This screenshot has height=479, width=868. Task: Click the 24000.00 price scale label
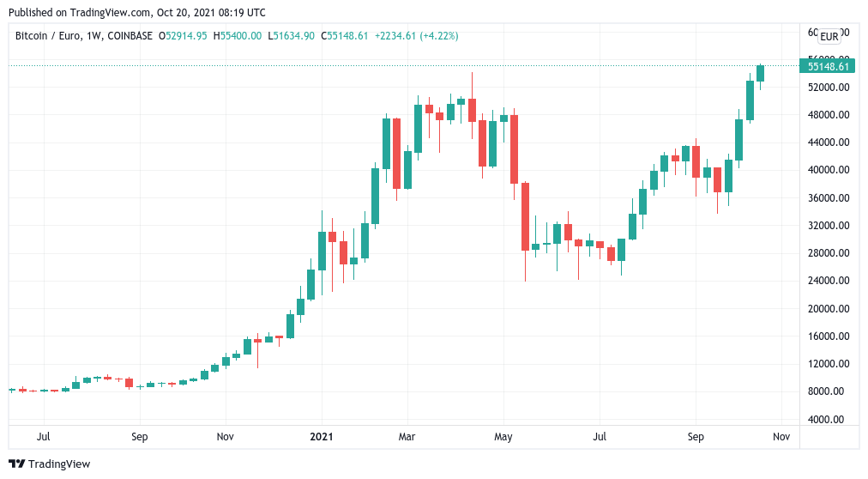point(828,281)
